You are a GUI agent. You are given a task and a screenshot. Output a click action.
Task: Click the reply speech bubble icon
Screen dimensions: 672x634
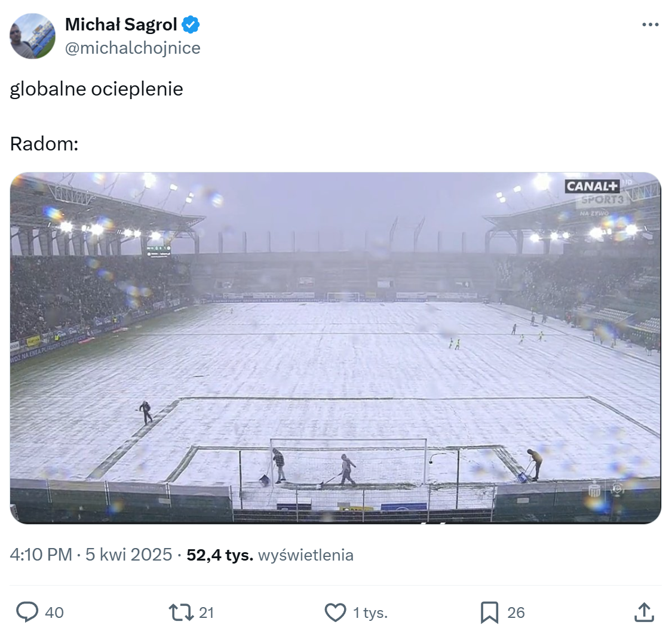pyautogui.click(x=27, y=612)
